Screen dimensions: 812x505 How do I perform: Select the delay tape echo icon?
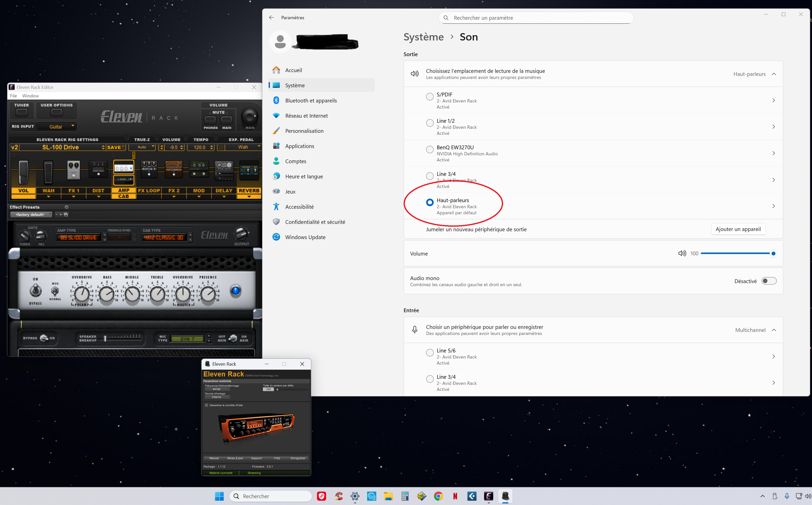point(224,170)
